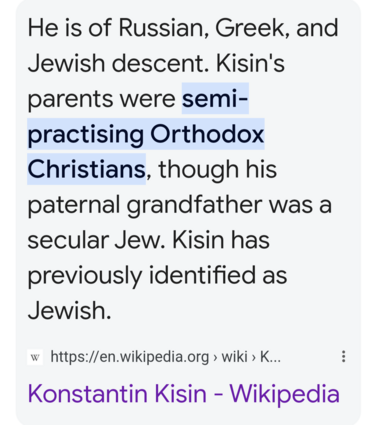This screenshot has width=376, height=425.
Task: Click the highlighted 'semi-' text
Action: 215,99
